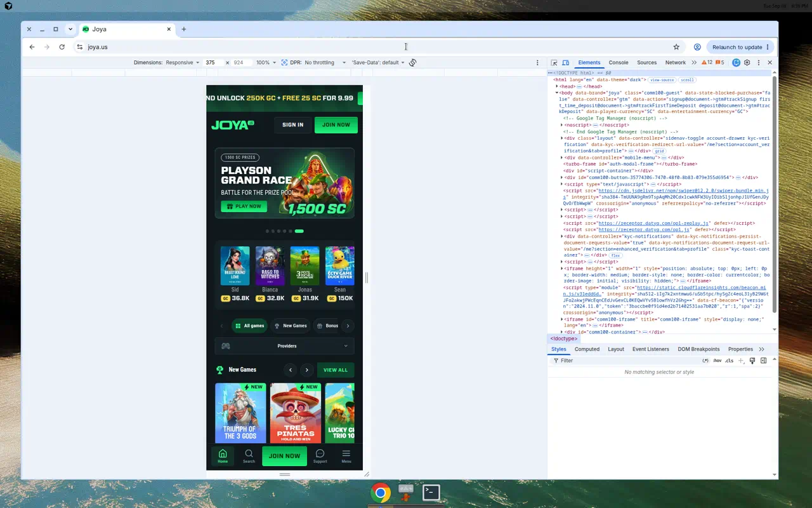Image resolution: width=812 pixels, height=508 pixels.
Task: Expand the Providers dropdown
Action: coord(284,346)
